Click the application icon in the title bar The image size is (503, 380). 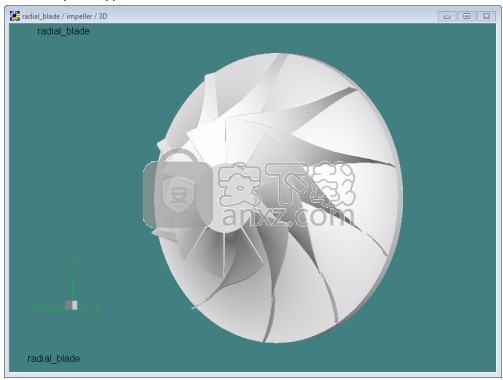pos(15,16)
